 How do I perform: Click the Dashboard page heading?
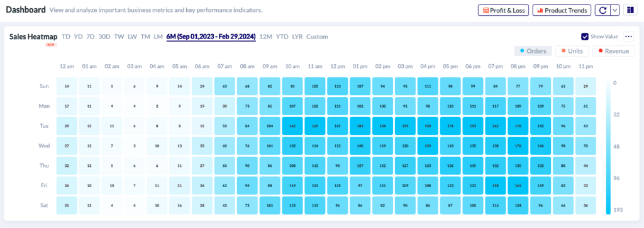click(25, 10)
